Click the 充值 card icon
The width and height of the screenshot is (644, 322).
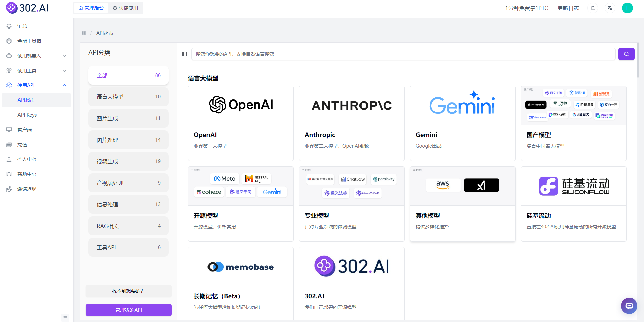9,145
